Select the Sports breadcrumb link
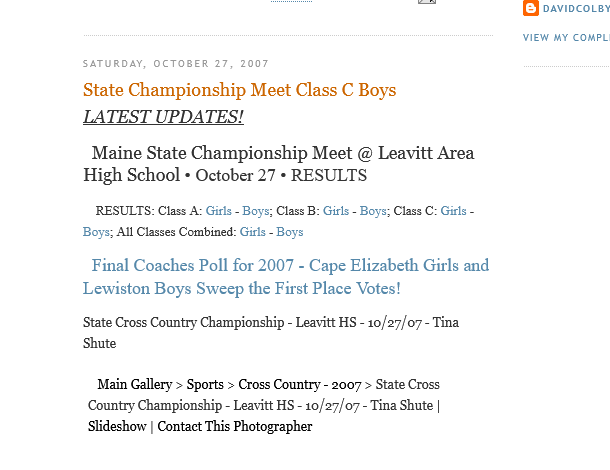This screenshot has height=470, width=610. click(x=205, y=385)
